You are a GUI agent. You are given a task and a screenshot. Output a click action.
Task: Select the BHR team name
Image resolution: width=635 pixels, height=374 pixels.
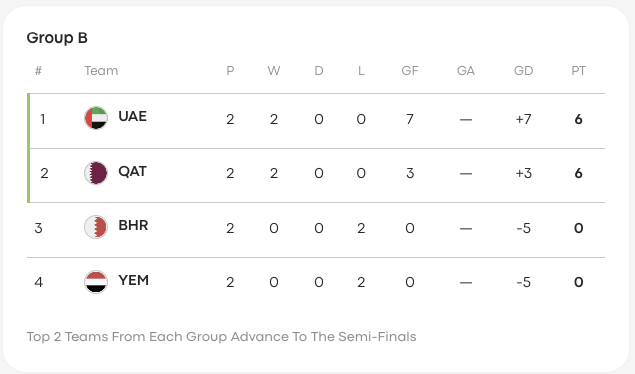[x=133, y=225]
